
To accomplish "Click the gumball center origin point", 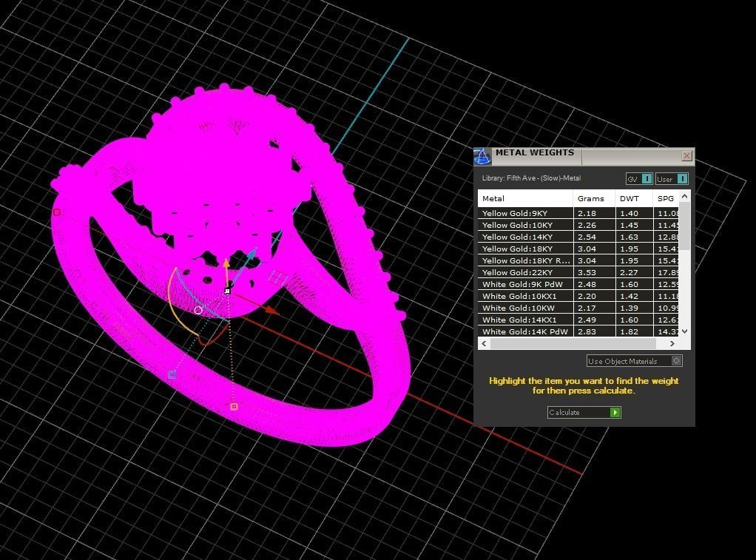I will point(227,291).
